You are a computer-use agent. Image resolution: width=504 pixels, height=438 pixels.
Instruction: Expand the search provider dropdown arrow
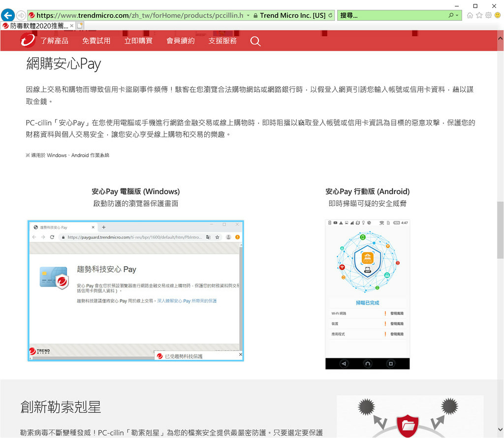(457, 15)
